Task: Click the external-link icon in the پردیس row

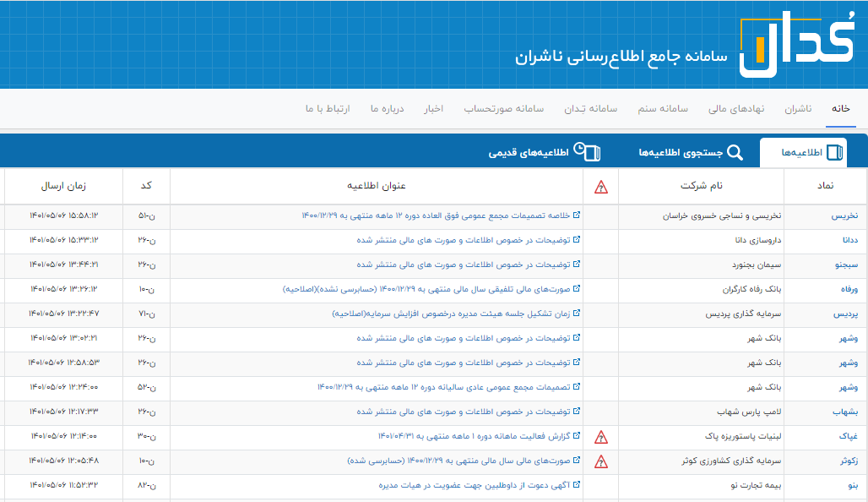Action: (576, 313)
